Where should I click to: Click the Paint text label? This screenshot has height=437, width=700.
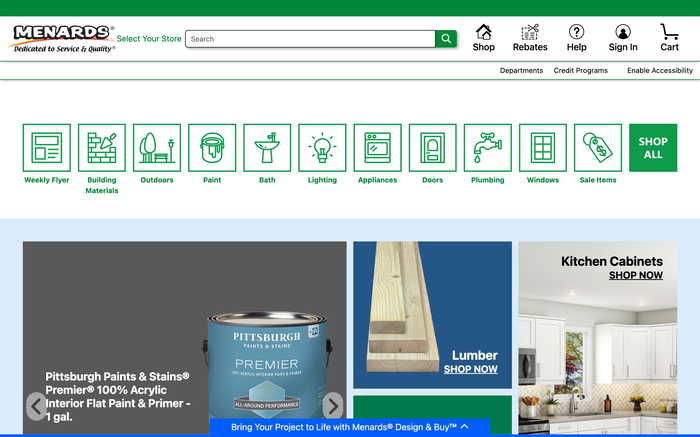pos(212,180)
